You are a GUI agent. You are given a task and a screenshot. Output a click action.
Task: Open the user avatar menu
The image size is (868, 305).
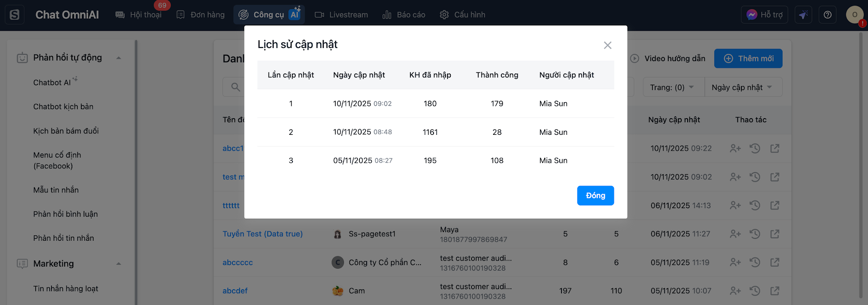(854, 15)
